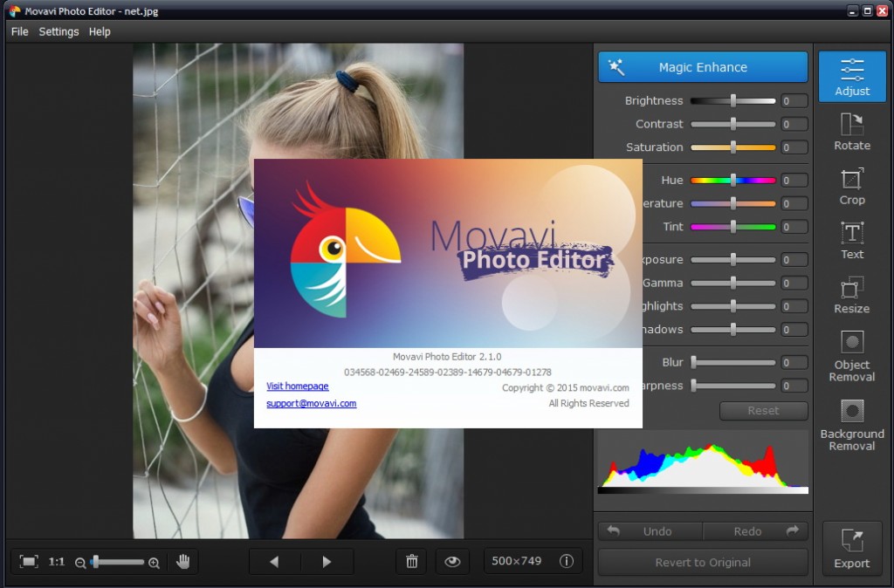Click the Temperature slider handle
894x588 pixels.
(733, 203)
